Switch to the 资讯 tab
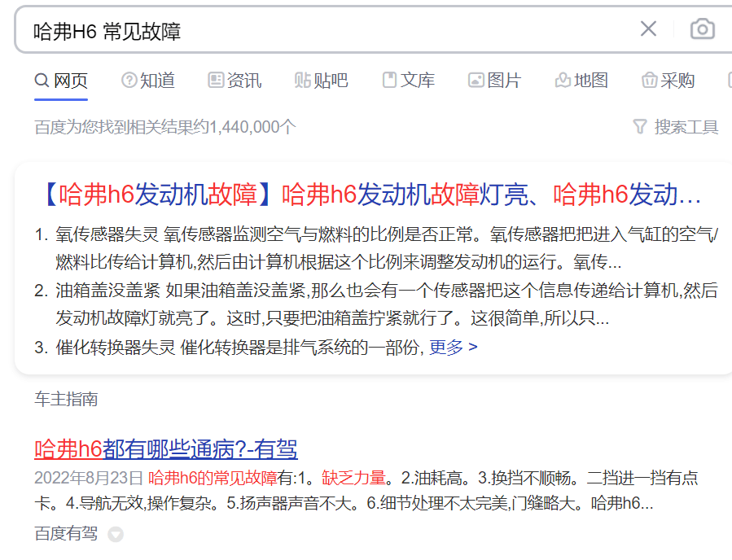732x560 pixels. coord(235,81)
